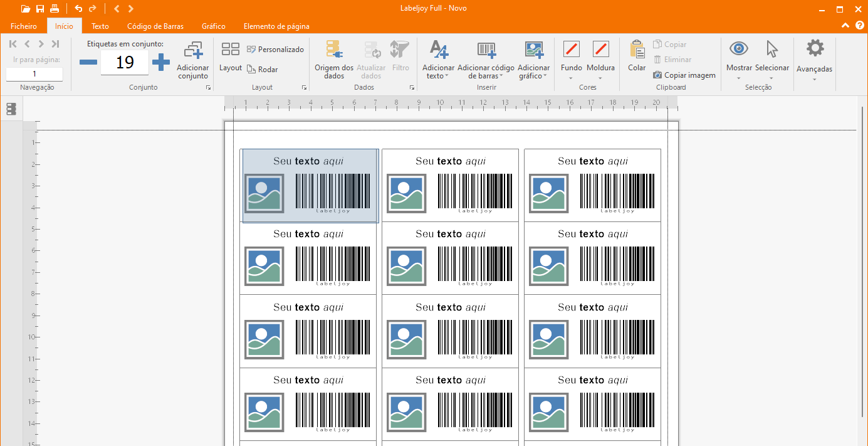Expand the Avançadas dropdown arrow
Screen dimensions: 868x446
[815, 80]
